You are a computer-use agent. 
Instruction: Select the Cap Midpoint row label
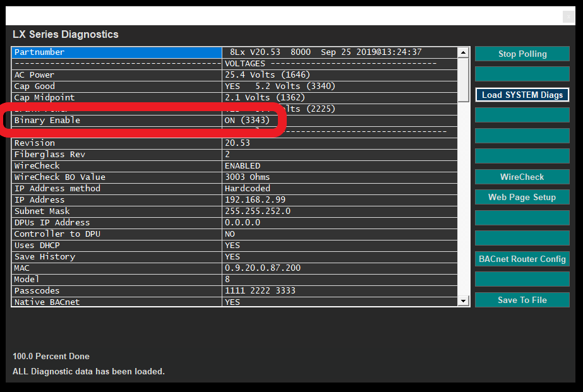45,98
